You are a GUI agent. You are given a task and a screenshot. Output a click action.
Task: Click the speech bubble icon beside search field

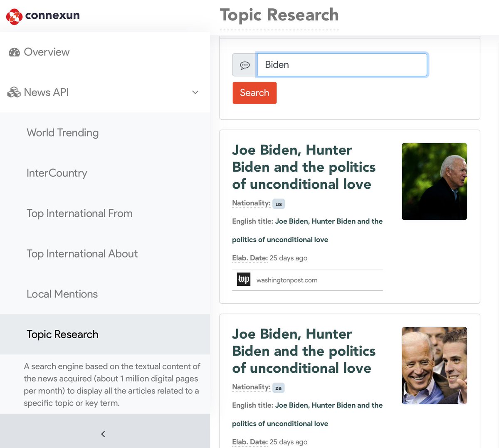click(245, 65)
